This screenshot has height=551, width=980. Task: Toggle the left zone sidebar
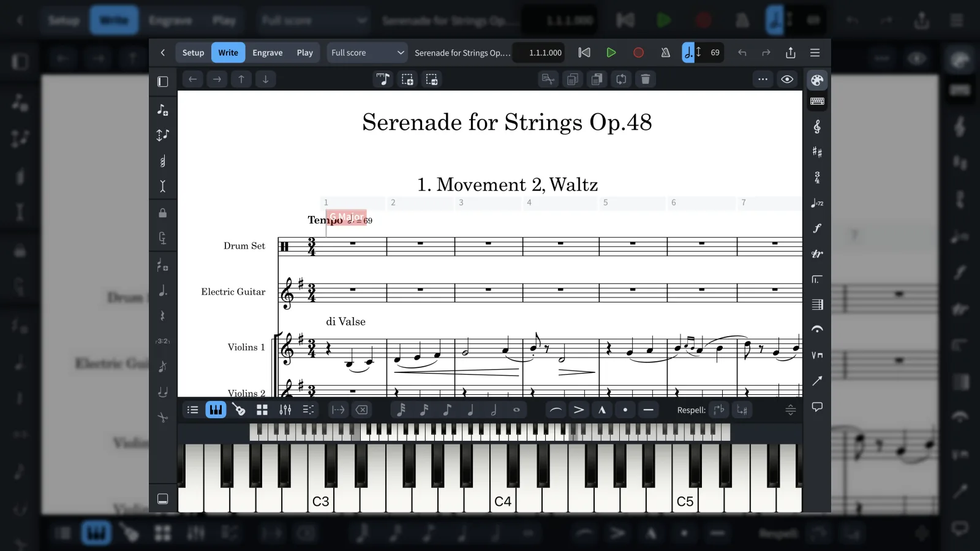(162, 81)
